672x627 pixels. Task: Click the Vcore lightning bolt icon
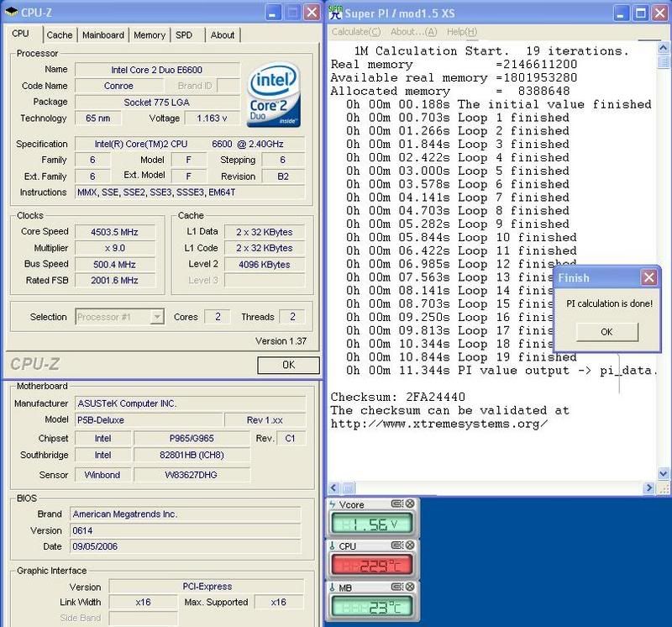click(333, 503)
